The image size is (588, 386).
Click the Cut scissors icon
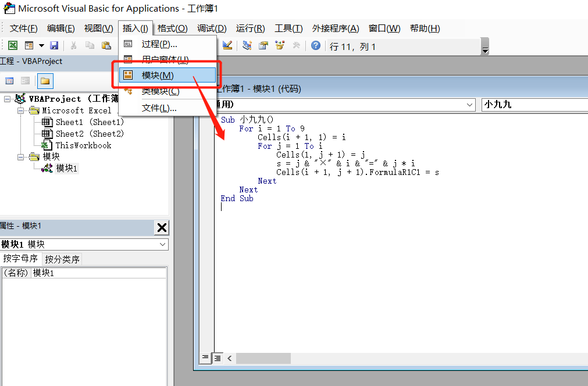coord(73,45)
